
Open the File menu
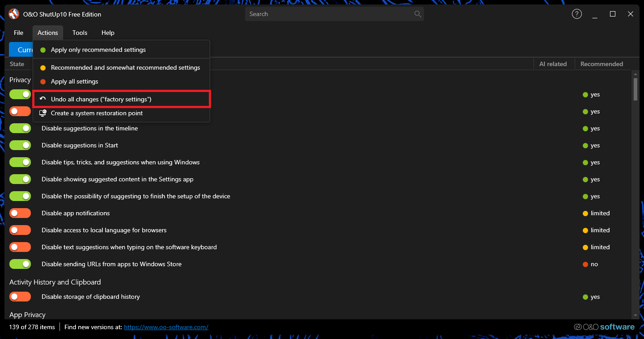[18, 33]
